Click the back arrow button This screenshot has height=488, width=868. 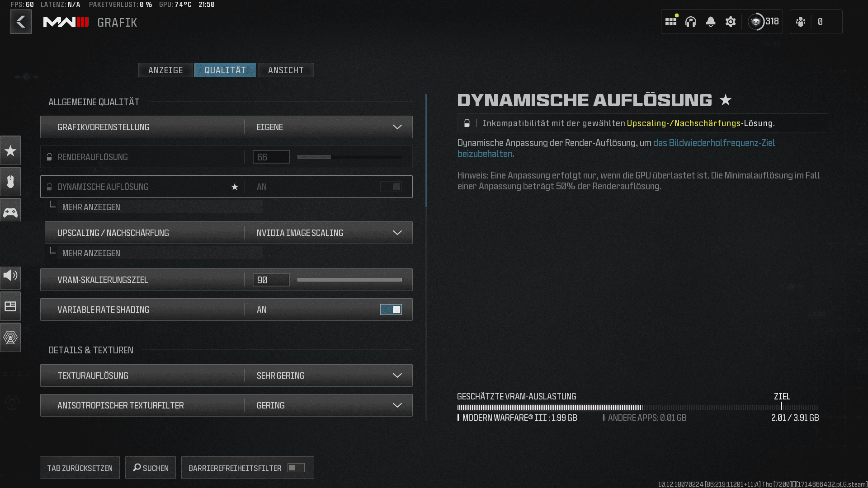pyautogui.click(x=21, y=22)
